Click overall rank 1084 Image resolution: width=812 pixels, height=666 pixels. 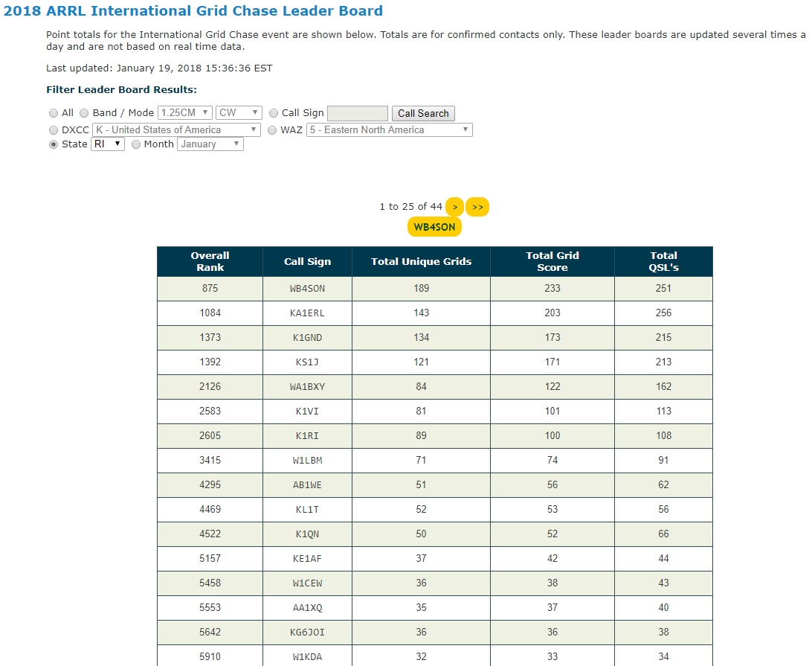tap(210, 313)
